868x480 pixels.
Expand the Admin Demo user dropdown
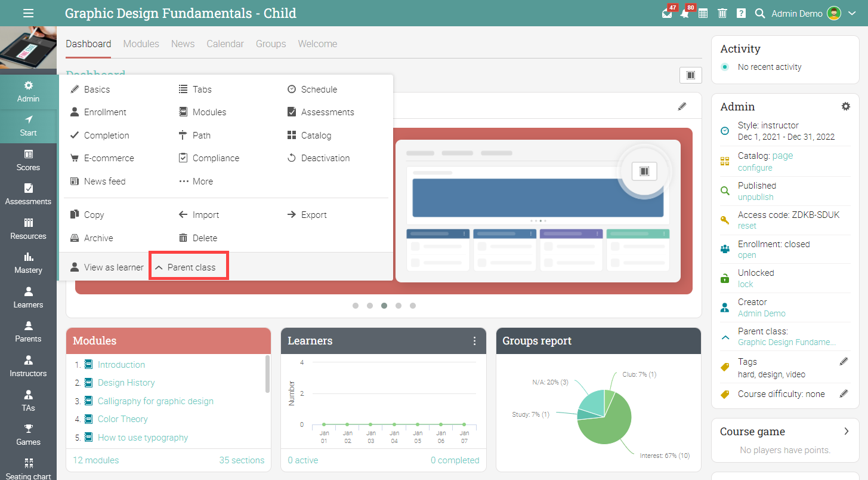(852, 13)
